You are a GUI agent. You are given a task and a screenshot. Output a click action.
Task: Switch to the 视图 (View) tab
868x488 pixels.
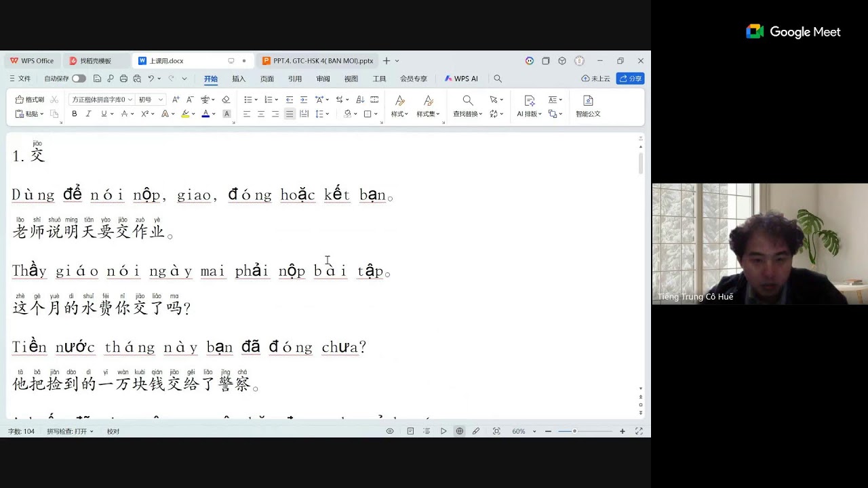(351, 79)
